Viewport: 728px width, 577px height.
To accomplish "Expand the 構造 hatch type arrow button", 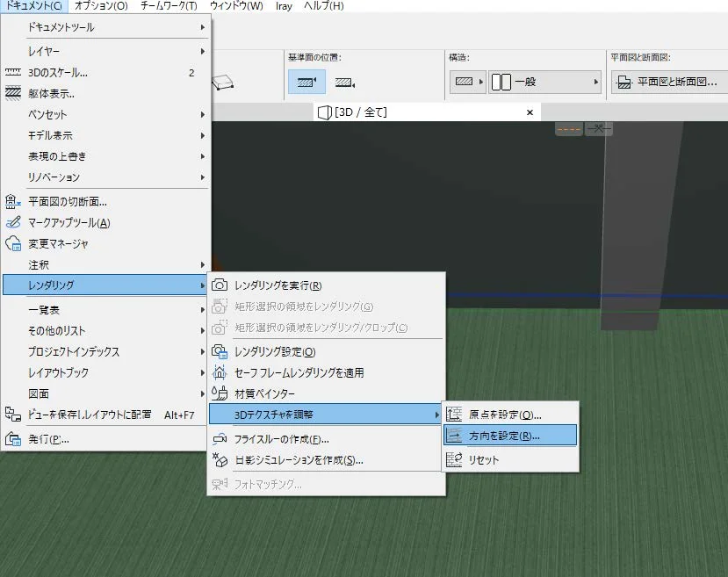I will pos(481,82).
